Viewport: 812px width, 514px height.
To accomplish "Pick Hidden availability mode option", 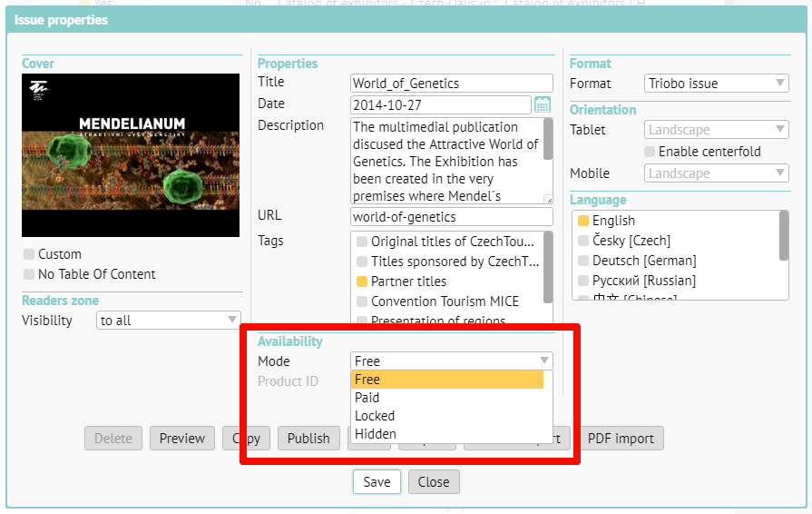I will click(x=376, y=434).
